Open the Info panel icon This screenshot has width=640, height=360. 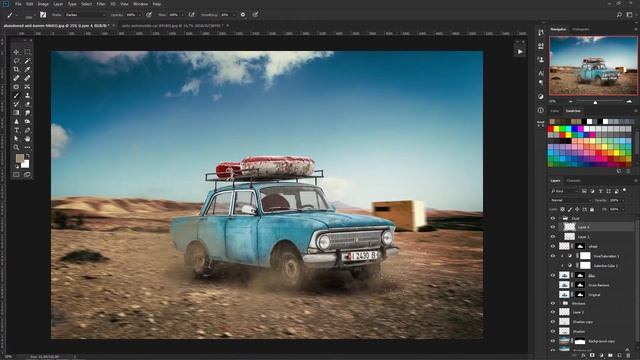(x=541, y=110)
